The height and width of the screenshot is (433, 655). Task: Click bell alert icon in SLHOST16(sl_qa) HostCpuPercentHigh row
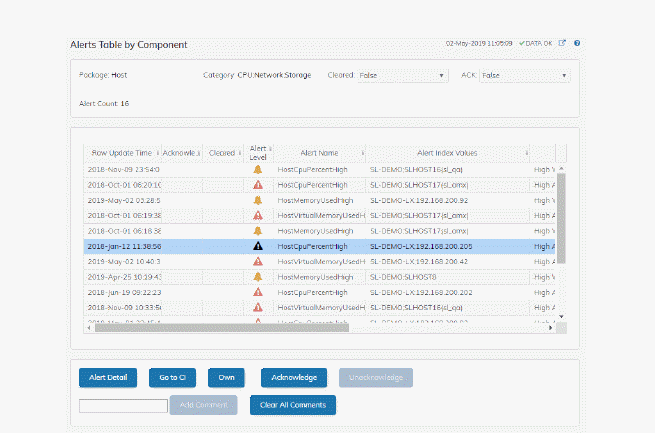pyautogui.click(x=258, y=170)
